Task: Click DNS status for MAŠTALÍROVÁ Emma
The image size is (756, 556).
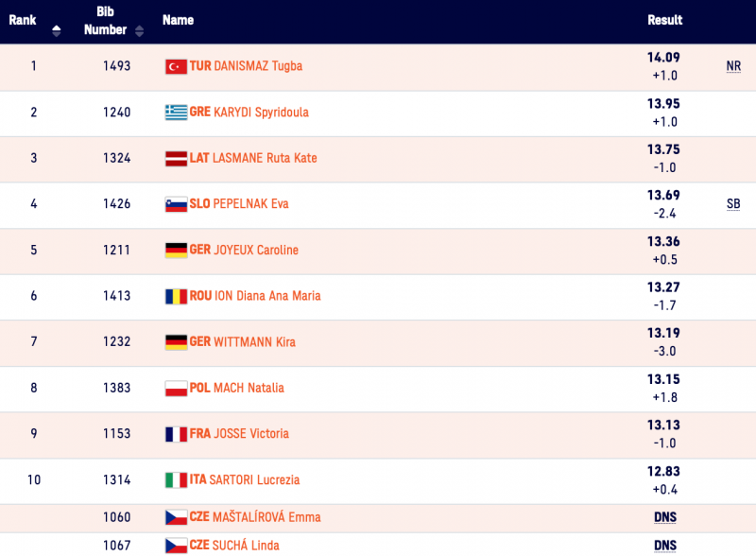Action: [x=664, y=517]
